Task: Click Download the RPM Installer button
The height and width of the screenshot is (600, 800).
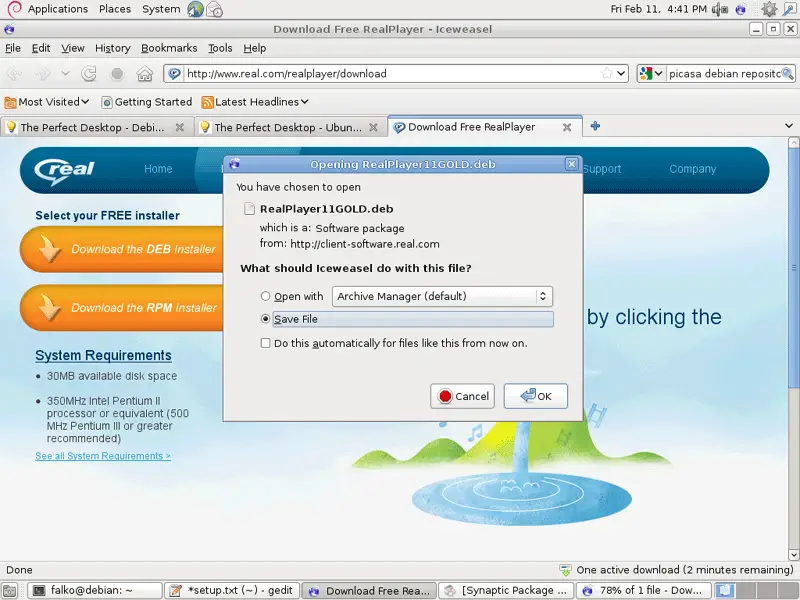Action: (x=122, y=308)
